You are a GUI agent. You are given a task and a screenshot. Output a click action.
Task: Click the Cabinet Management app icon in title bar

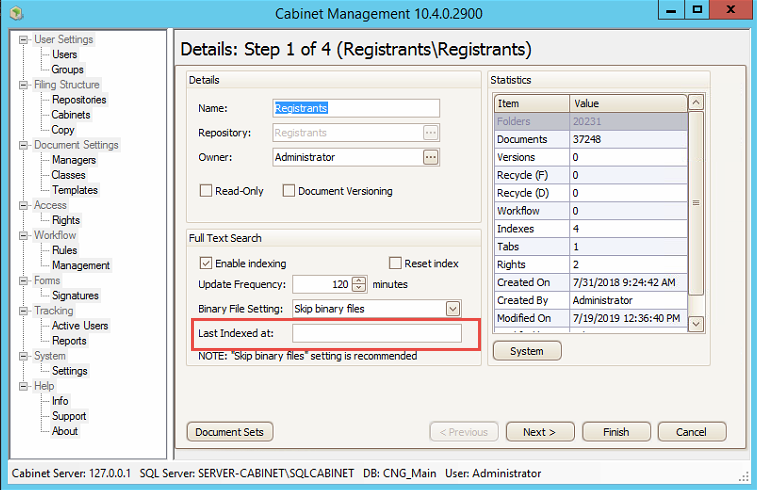pos(16,13)
